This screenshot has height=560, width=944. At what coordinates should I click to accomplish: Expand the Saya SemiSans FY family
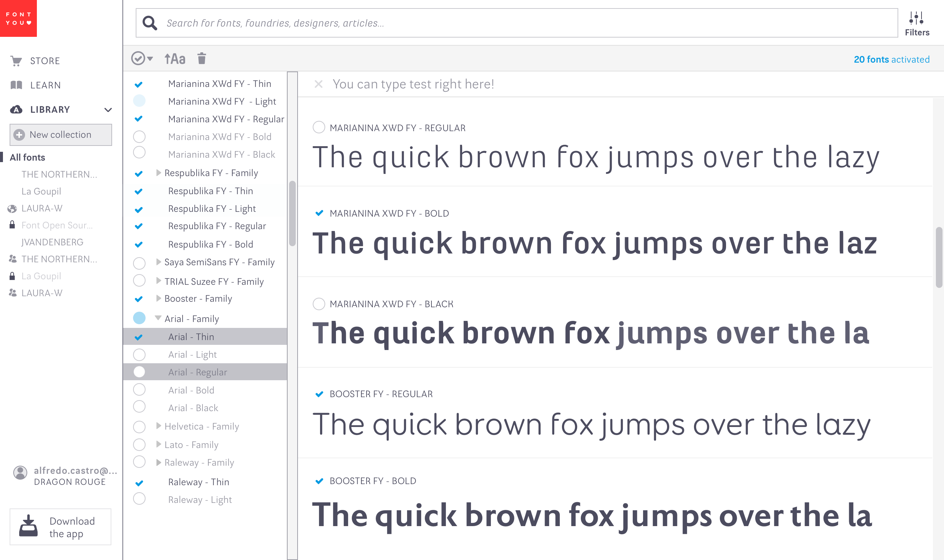[x=159, y=262]
